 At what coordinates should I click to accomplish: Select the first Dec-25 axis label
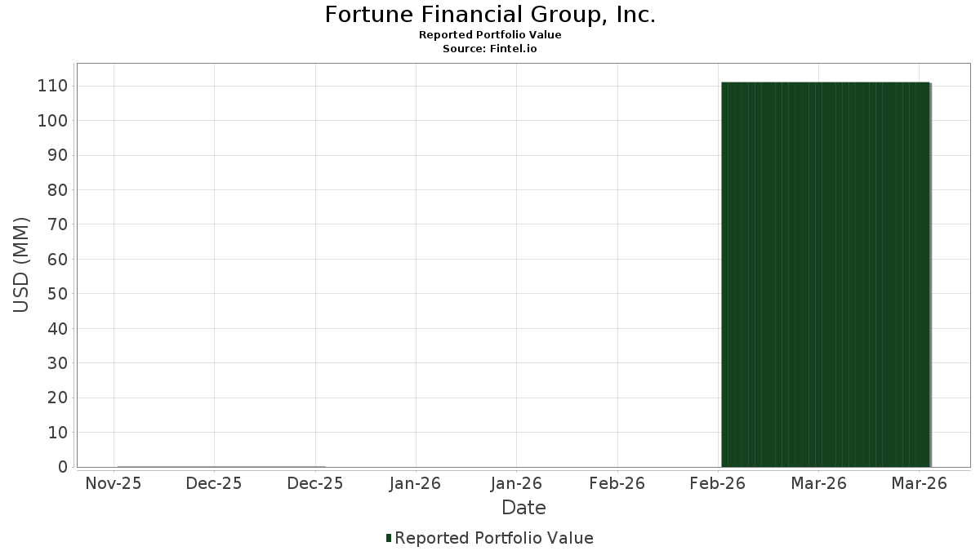pyautogui.click(x=214, y=483)
